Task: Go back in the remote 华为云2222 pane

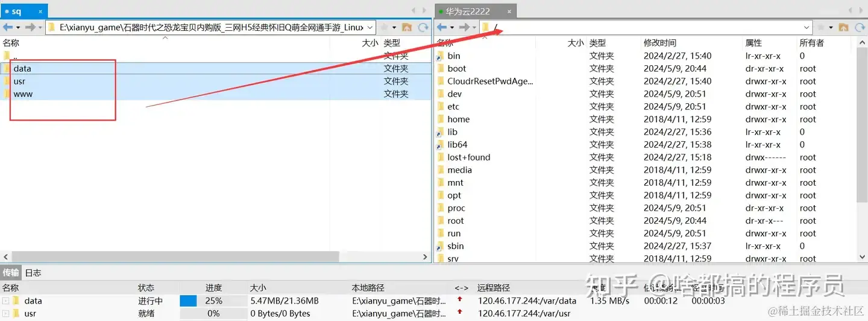Action: (x=442, y=27)
